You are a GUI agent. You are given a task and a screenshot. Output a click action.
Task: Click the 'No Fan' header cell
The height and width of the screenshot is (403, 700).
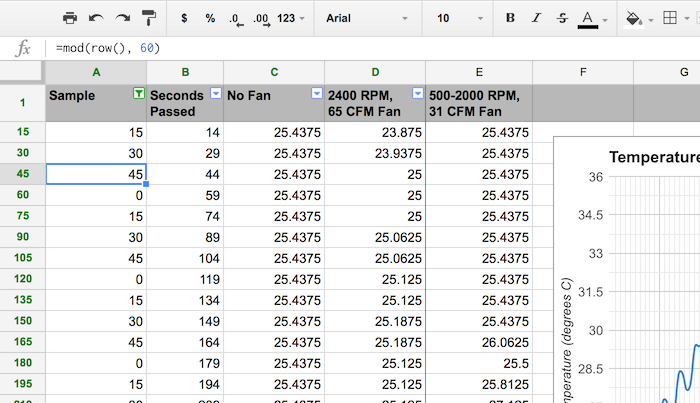point(274,103)
